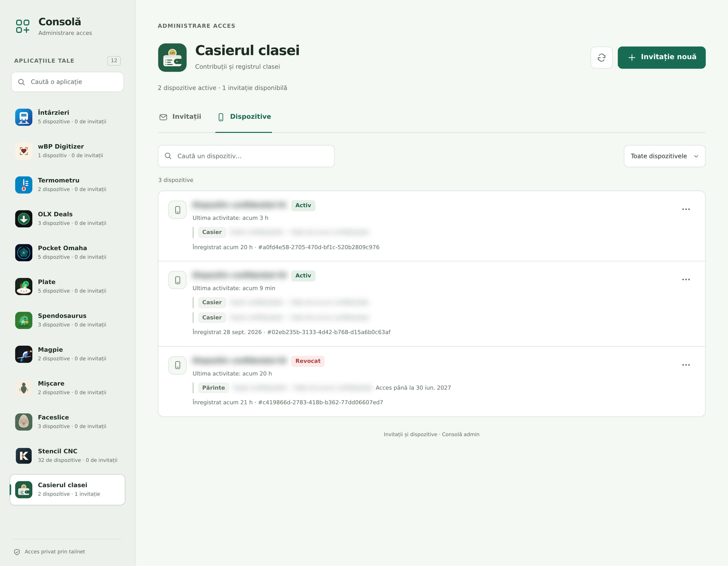Screen dimensions: 728x566
Task: Click phone icon of the revoked device
Action: 177,365
